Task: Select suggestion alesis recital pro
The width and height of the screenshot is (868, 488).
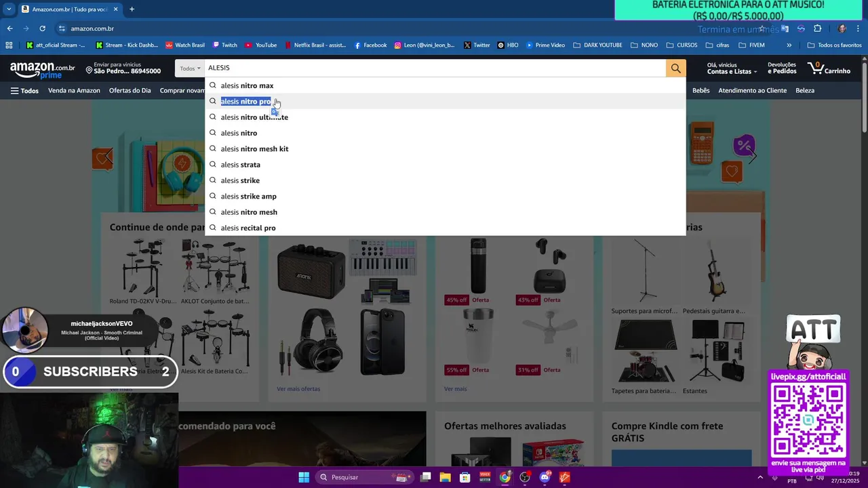Action: click(x=446, y=228)
